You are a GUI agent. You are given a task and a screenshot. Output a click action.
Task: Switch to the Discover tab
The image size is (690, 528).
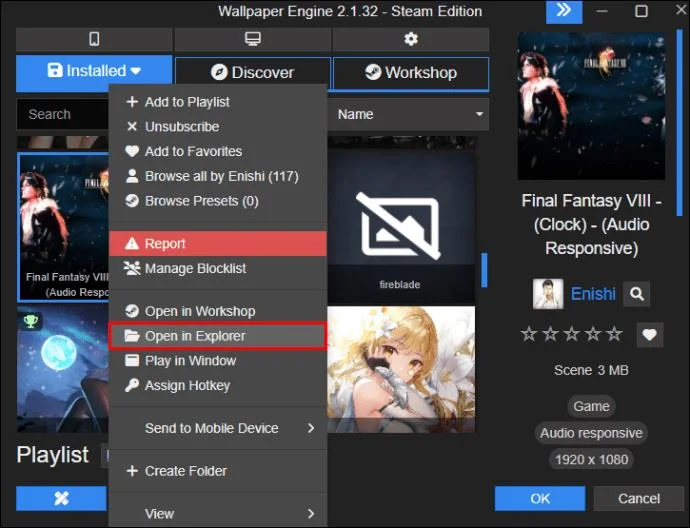pyautogui.click(x=253, y=73)
